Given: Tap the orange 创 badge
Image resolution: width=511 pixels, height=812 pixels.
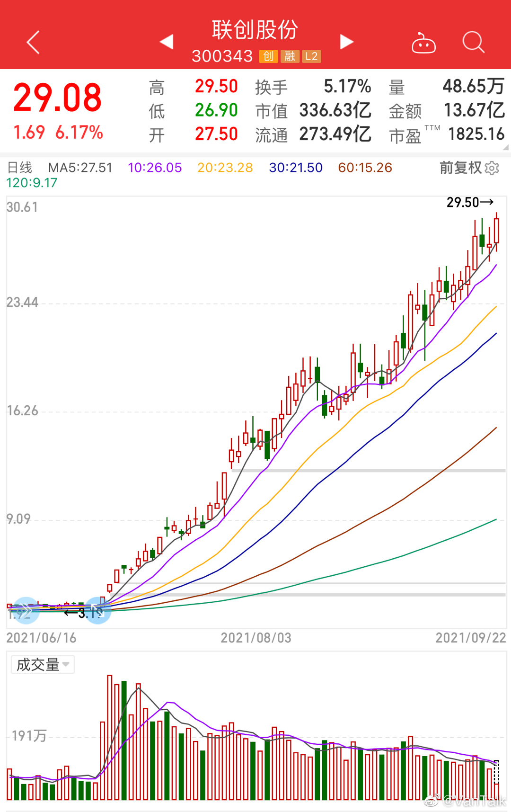Looking at the screenshot, I should click(x=268, y=56).
